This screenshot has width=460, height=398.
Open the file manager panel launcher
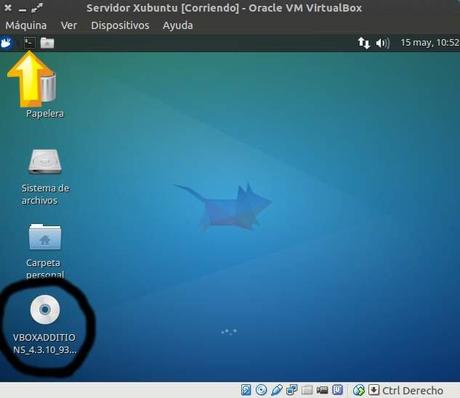[47, 43]
